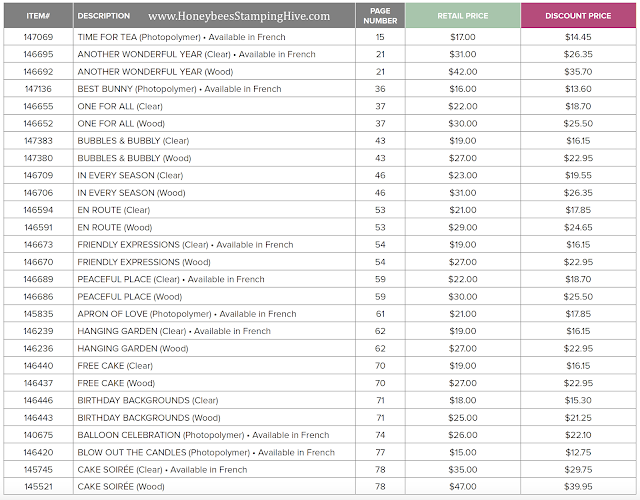This screenshot has width=640, height=500.
Task: Select ANOTHER WONDERFUL YEAR (Clear) description
Action: pos(196,54)
